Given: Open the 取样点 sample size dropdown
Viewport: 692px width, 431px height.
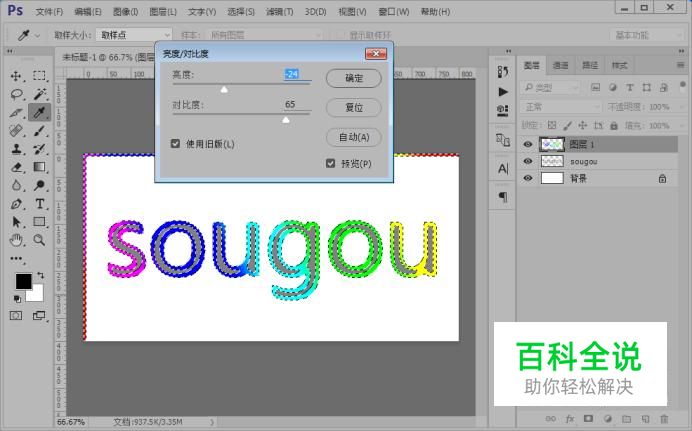Looking at the screenshot, I should [x=134, y=35].
